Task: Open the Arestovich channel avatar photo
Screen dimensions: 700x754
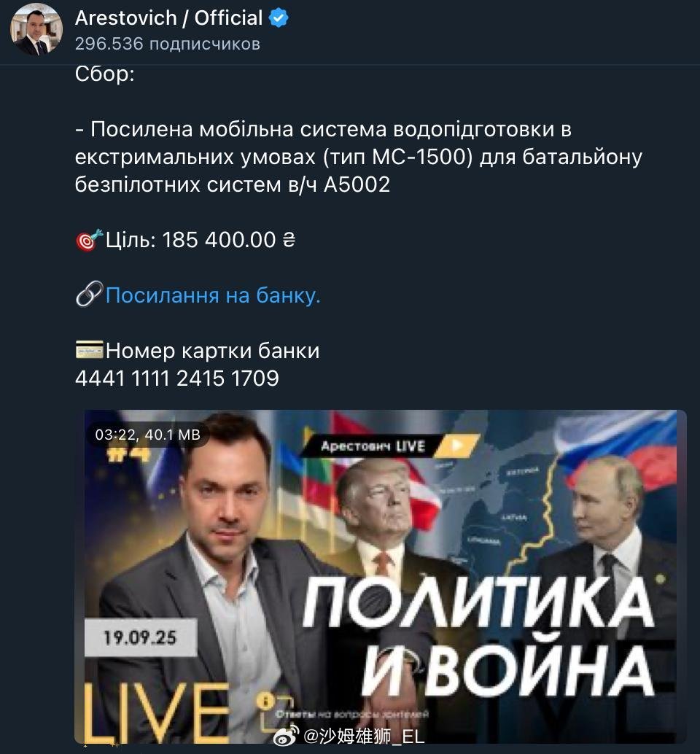Action: tap(36, 29)
